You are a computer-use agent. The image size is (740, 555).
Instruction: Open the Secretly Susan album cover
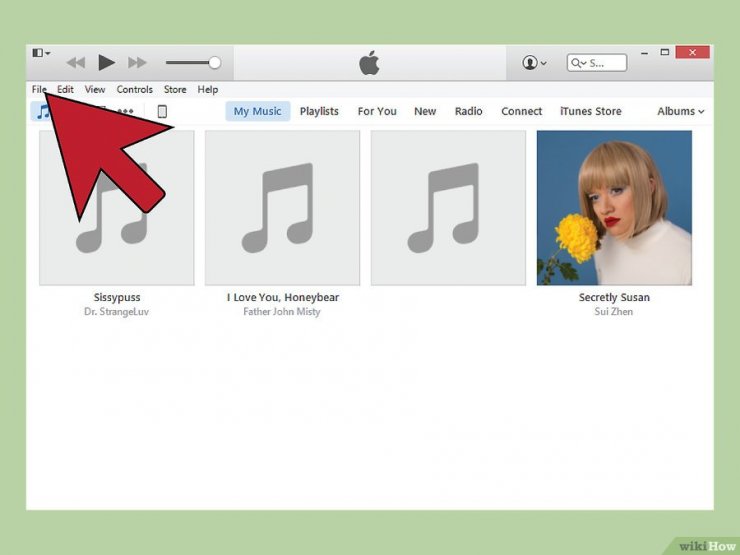coord(614,208)
